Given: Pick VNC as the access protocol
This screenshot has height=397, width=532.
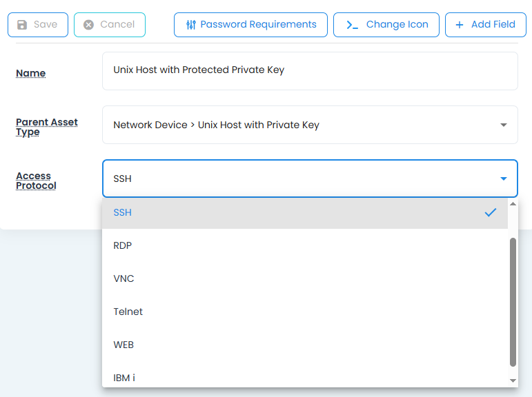Looking at the screenshot, I should [124, 278].
